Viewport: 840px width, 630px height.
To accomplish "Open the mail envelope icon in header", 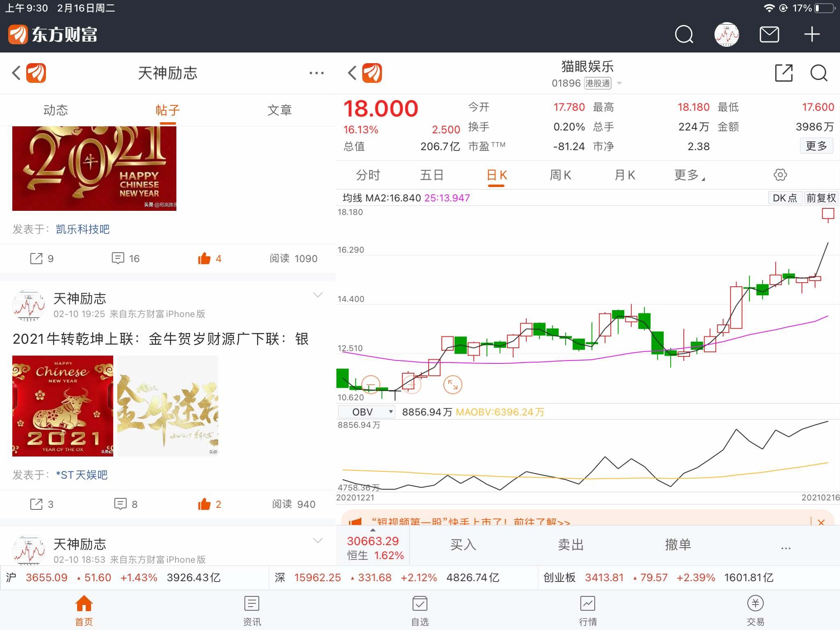I will coord(769,34).
